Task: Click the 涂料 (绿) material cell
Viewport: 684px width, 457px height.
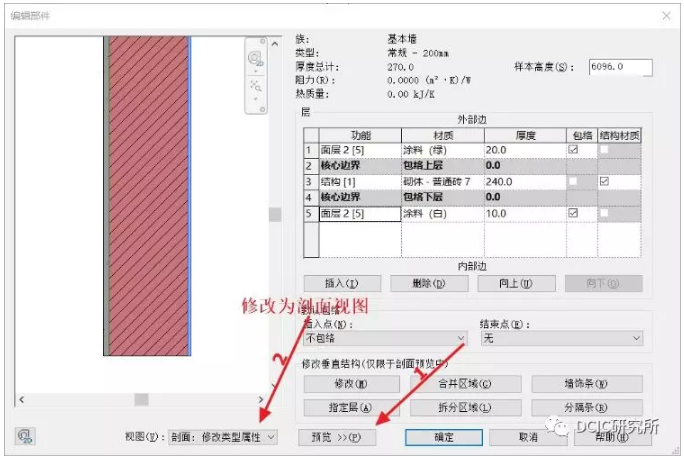Action: [x=442, y=150]
